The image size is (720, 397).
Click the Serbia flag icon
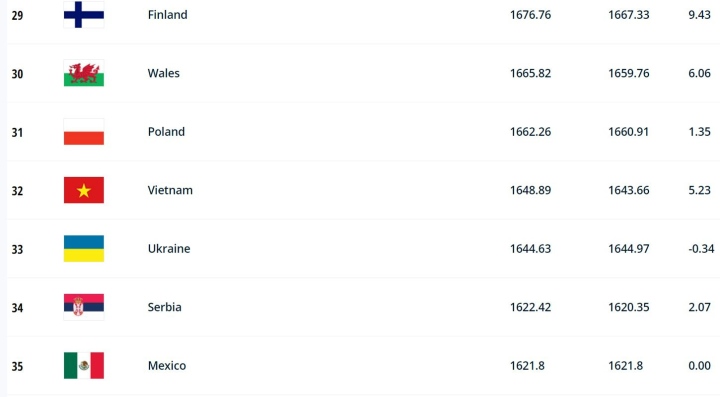tap(84, 307)
